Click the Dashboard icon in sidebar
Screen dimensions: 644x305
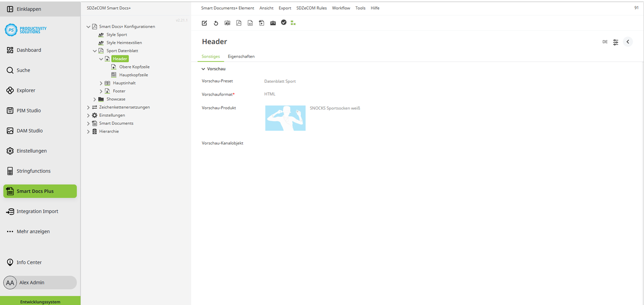(x=10, y=50)
